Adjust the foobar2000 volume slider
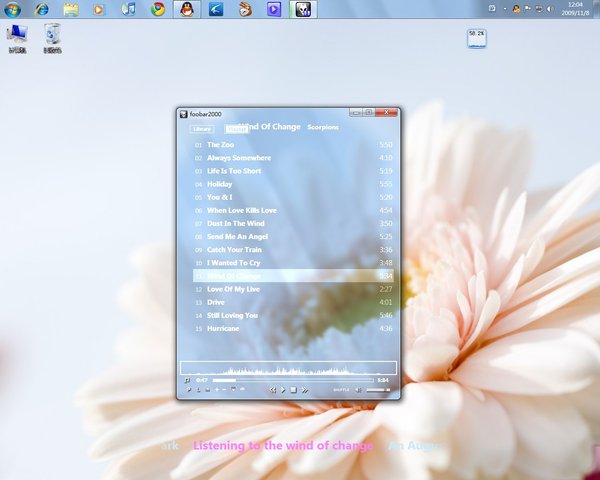600x480 pixels. point(378,390)
